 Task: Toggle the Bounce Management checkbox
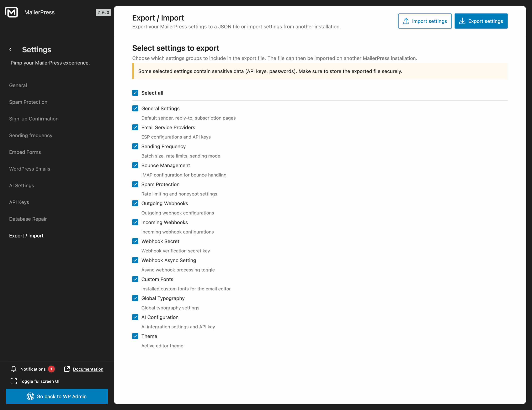(135, 165)
